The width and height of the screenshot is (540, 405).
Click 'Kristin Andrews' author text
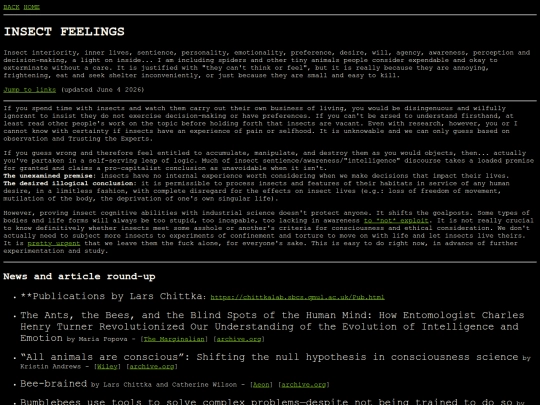[51, 366]
